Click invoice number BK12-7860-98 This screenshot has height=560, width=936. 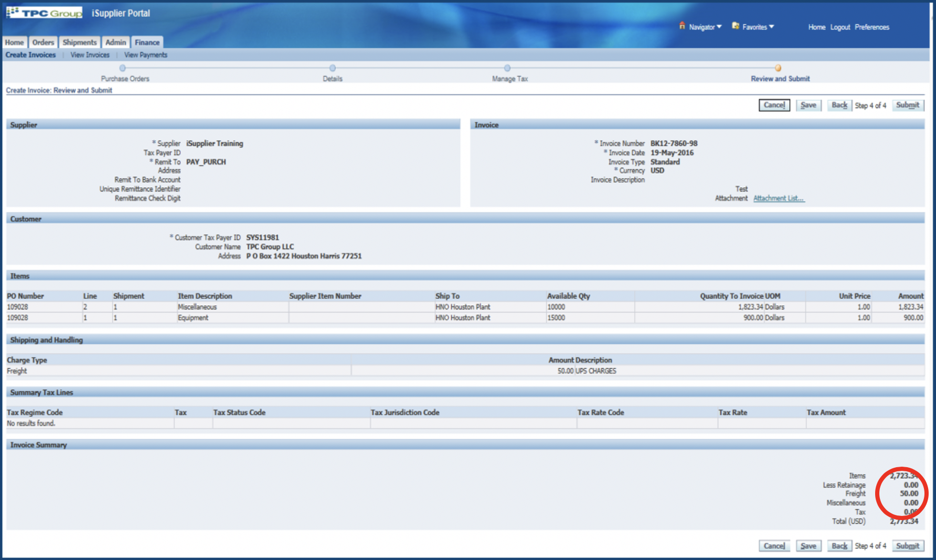click(x=674, y=144)
